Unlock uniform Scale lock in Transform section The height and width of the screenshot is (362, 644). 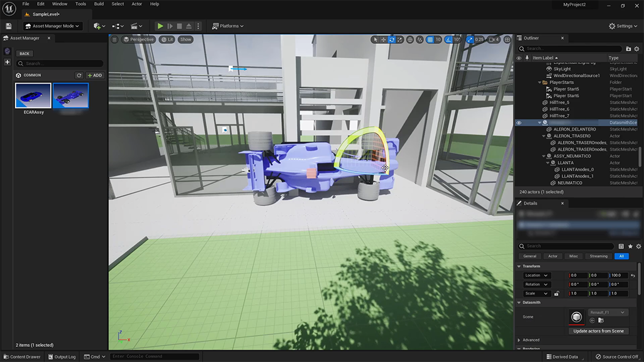[557, 293]
